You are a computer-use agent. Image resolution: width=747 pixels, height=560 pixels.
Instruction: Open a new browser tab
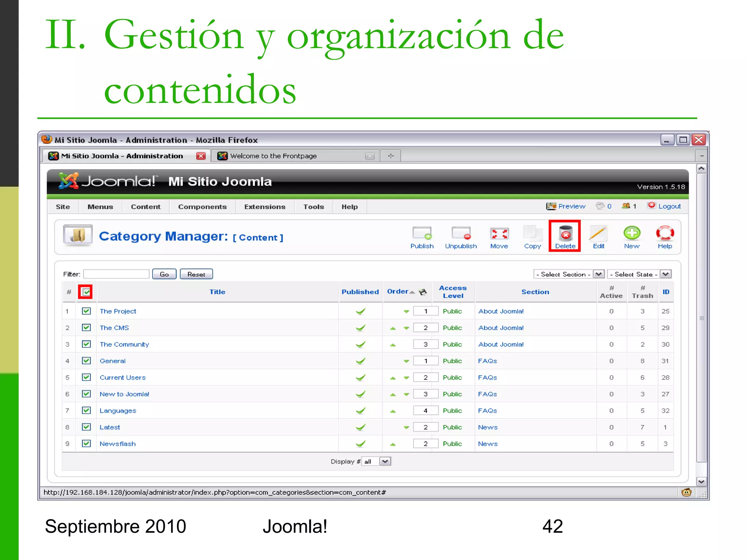[391, 156]
